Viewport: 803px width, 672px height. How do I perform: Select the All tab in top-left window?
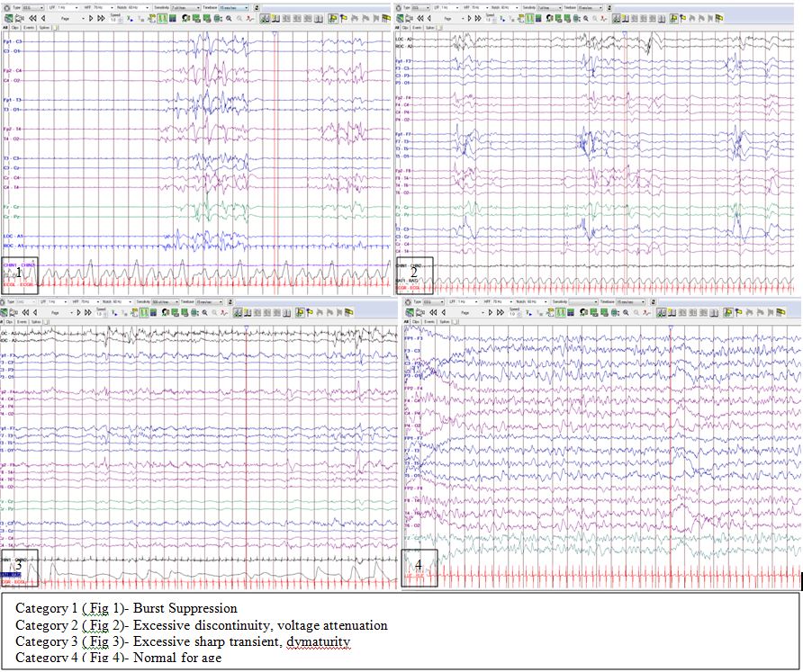pyautogui.click(x=5, y=28)
